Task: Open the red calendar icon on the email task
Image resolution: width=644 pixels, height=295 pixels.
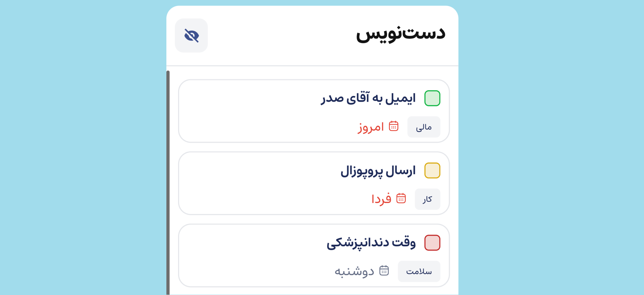Action: click(x=394, y=126)
